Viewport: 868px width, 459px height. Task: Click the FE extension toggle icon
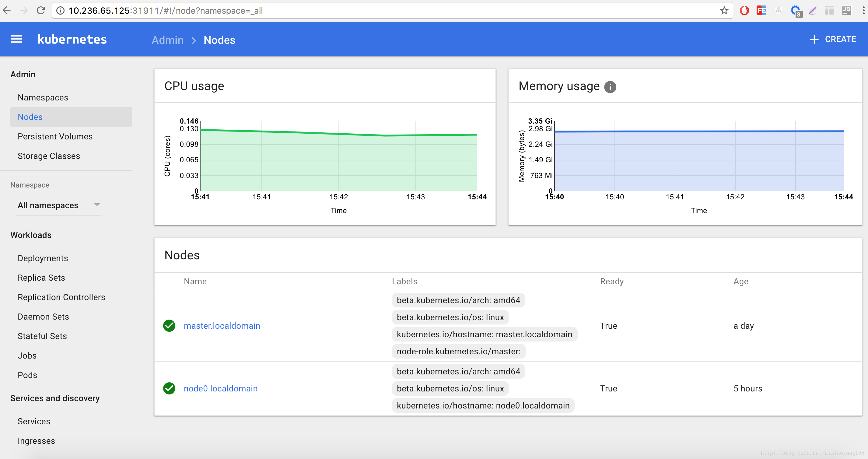pyautogui.click(x=761, y=10)
